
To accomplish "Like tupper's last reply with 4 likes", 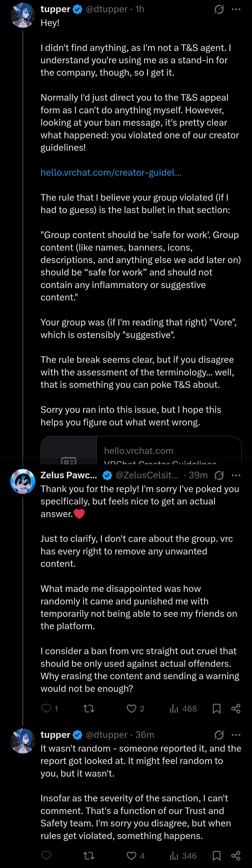I will tap(131, 856).
